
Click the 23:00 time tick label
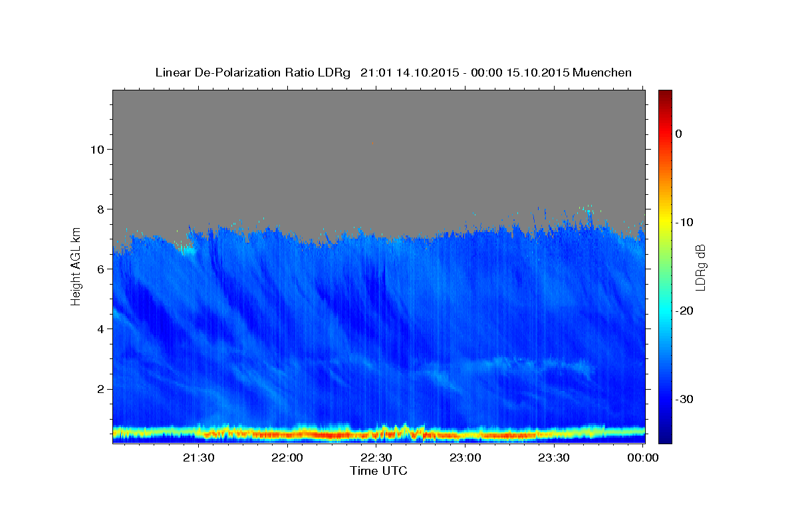465,458
